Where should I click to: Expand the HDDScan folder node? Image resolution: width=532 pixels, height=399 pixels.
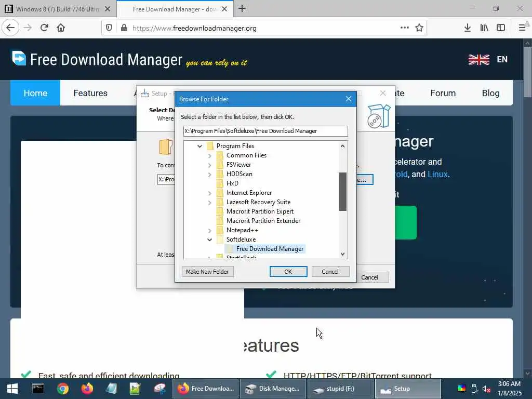click(209, 175)
